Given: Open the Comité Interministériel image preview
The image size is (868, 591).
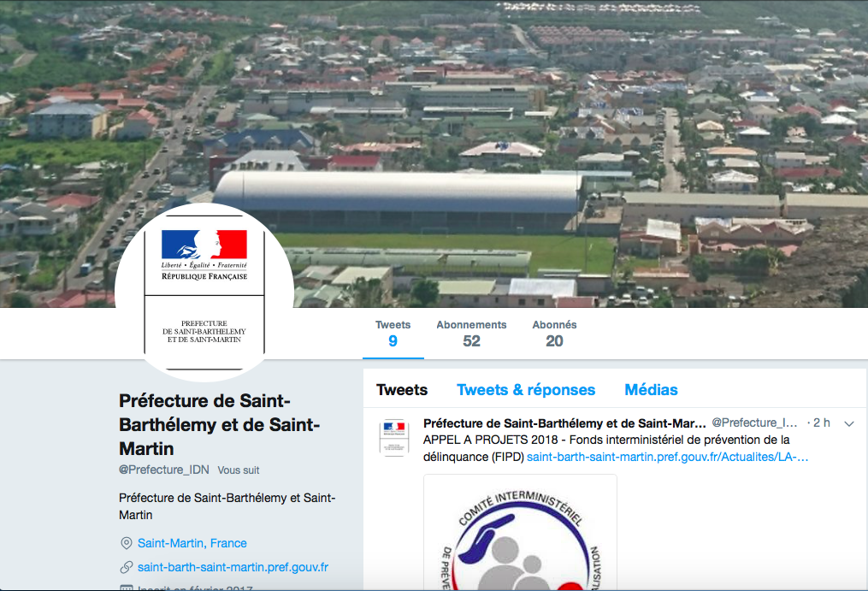Looking at the screenshot, I should [520, 533].
